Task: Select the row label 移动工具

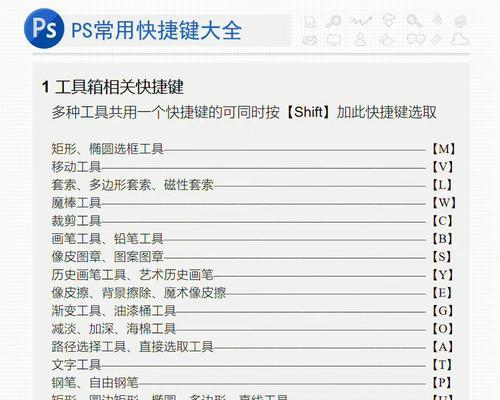Action: [76, 167]
